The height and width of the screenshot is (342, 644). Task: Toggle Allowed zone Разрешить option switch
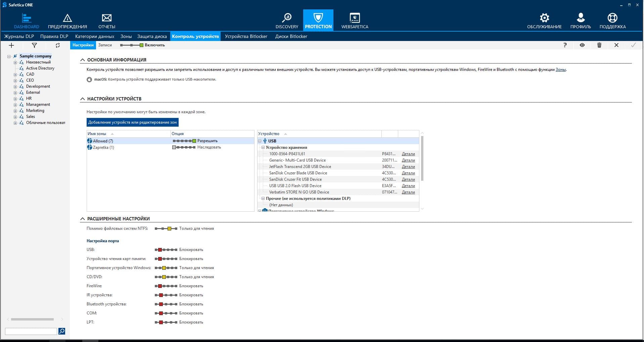[x=184, y=141]
